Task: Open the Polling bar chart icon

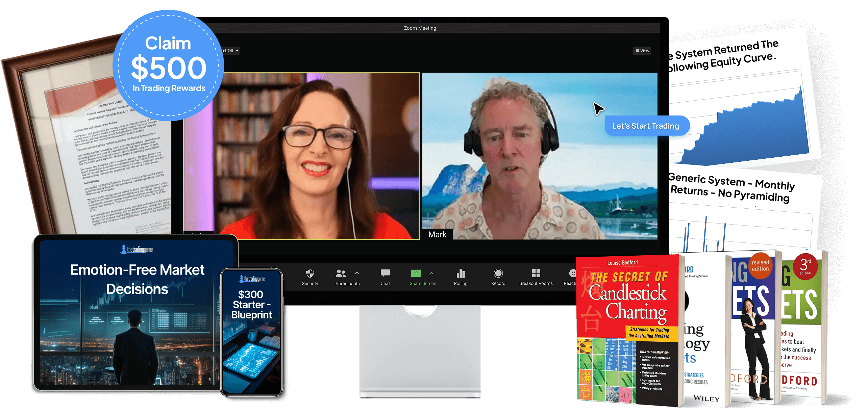Action: point(461,273)
